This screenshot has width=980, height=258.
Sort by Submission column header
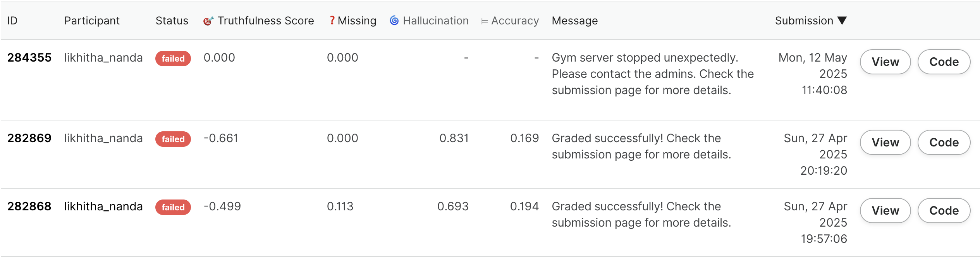[804, 21]
